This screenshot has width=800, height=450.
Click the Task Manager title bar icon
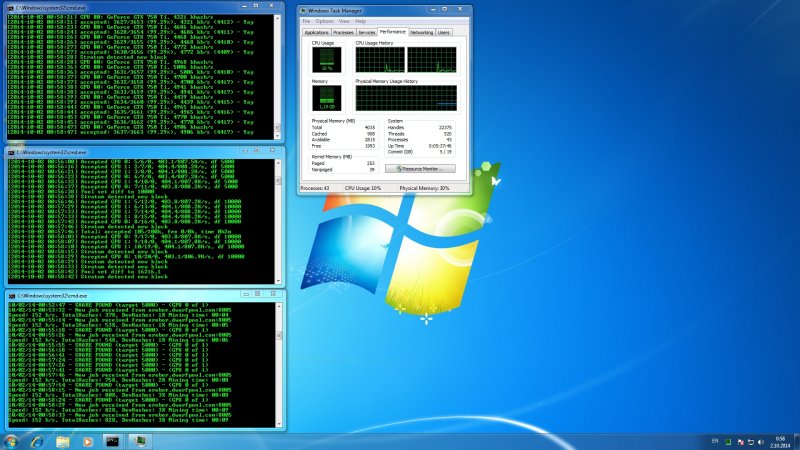click(303, 10)
